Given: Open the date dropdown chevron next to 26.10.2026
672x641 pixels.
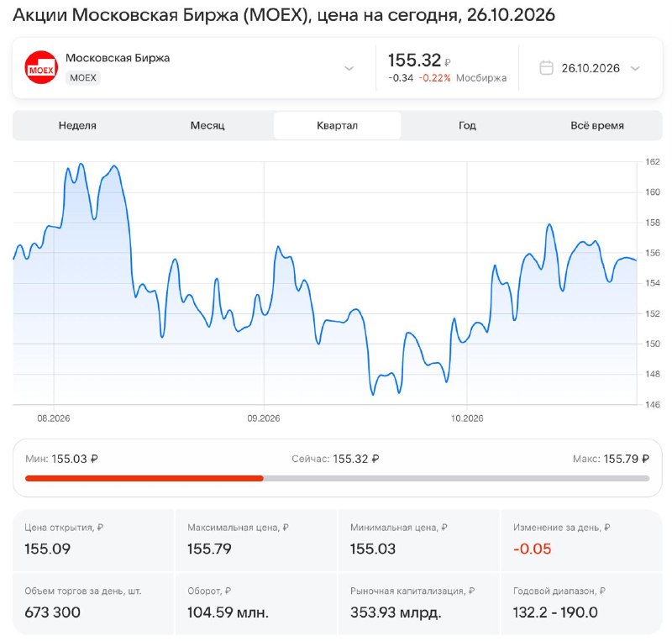Looking at the screenshot, I should (x=635, y=68).
